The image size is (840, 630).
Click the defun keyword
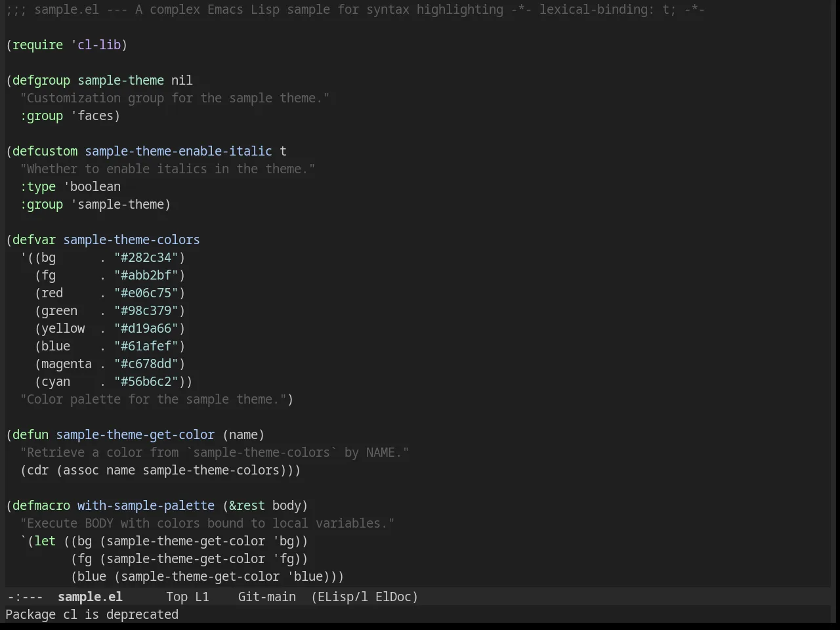(x=31, y=434)
